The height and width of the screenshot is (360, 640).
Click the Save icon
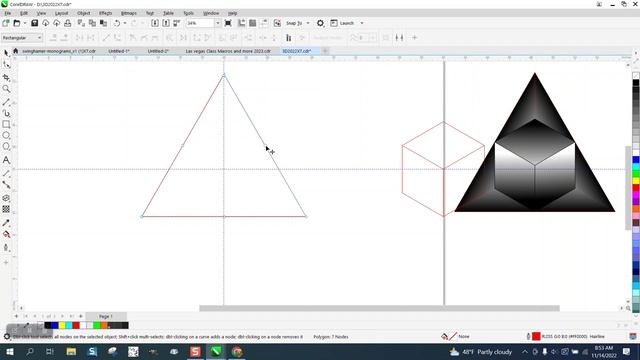point(35,23)
